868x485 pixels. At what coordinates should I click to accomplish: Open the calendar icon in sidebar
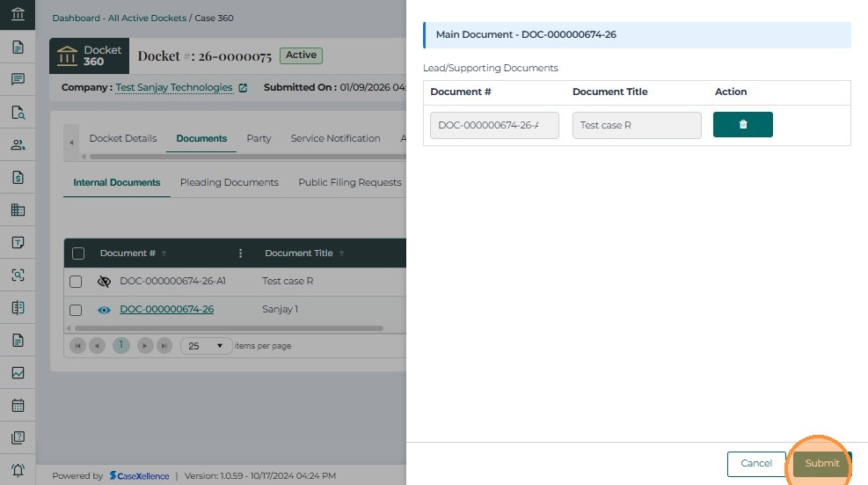click(x=18, y=405)
